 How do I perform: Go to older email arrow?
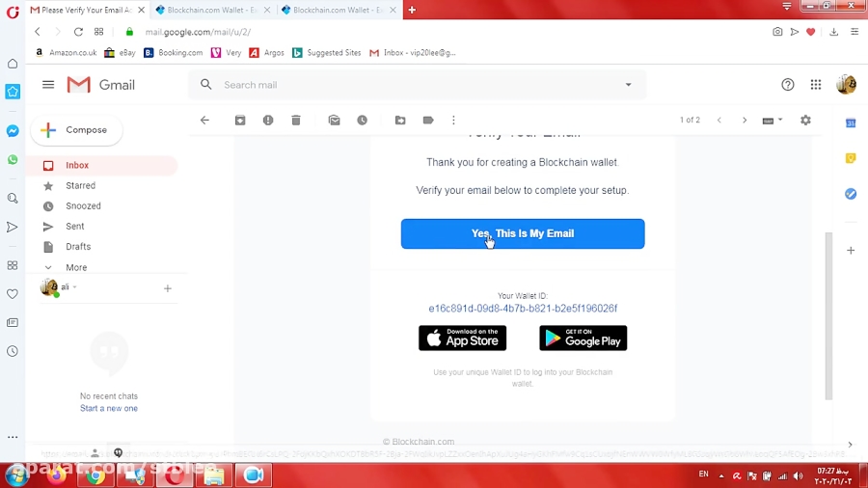(745, 120)
